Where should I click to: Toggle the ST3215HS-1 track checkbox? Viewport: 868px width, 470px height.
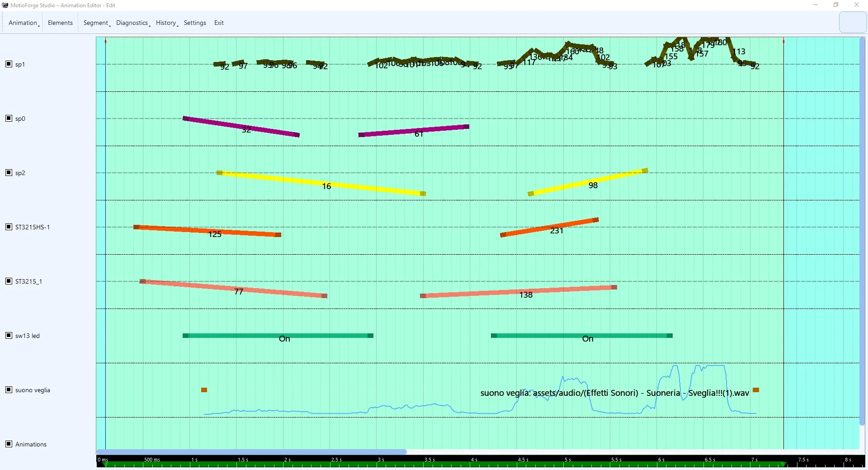[x=9, y=227]
